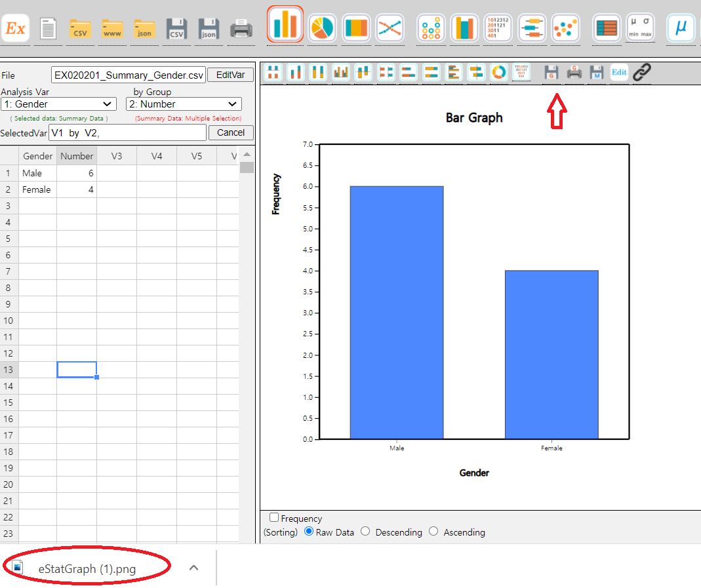Select the band graph icon
This screenshot has width=701, height=588.
click(x=356, y=28)
